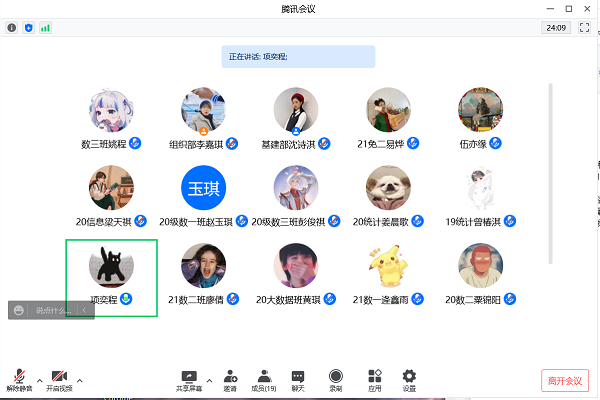Type in the 说点什么 chat input
The image size is (600, 400).
pos(52,311)
